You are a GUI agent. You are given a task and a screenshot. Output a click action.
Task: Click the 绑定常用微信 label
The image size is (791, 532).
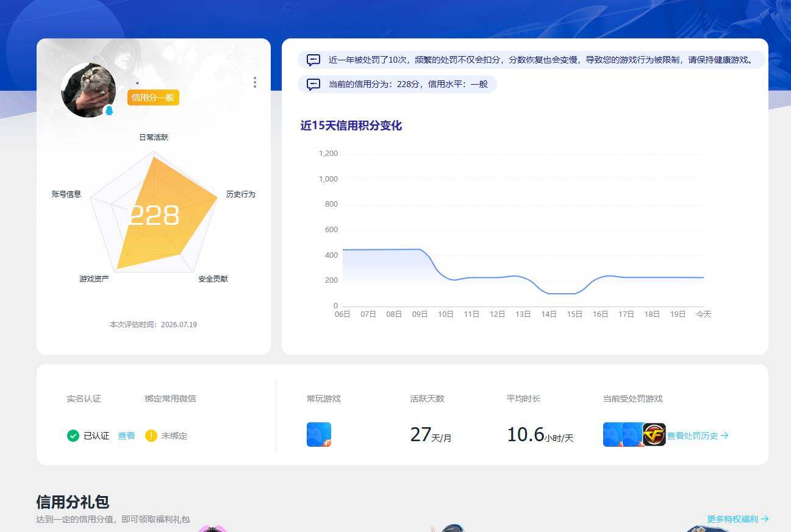click(170, 399)
